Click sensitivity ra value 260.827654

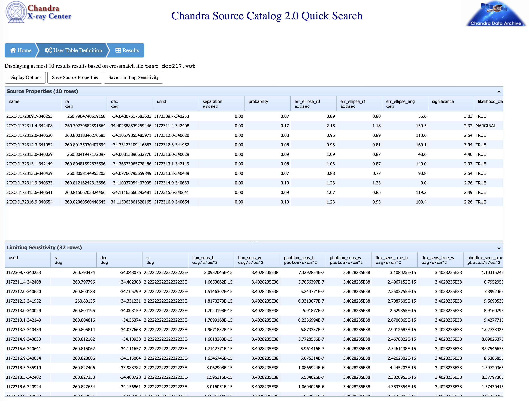pos(84,387)
